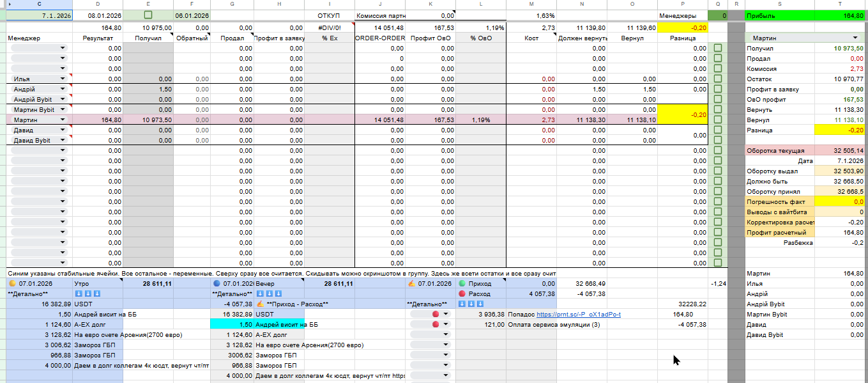
Task: Open the Илья manager dropdown
Action: coord(63,79)
